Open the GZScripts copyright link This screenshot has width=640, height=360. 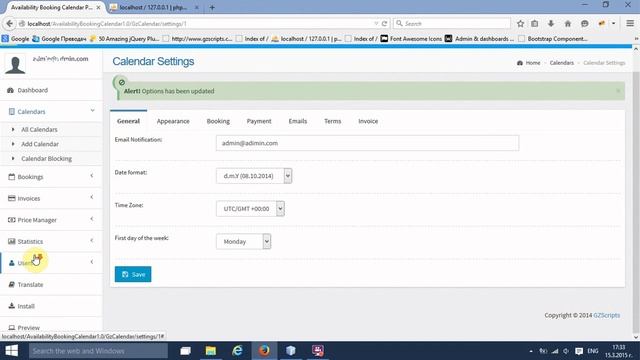click(x=607, y=315)
